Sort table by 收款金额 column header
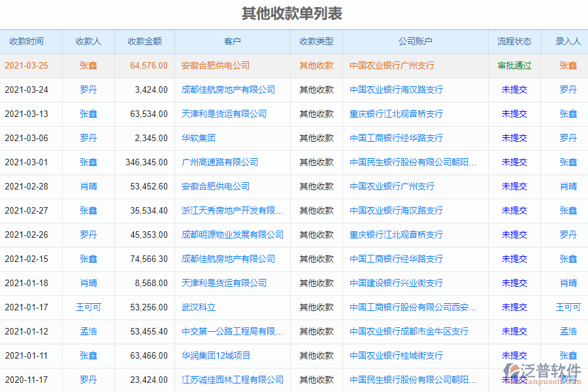 144,41
